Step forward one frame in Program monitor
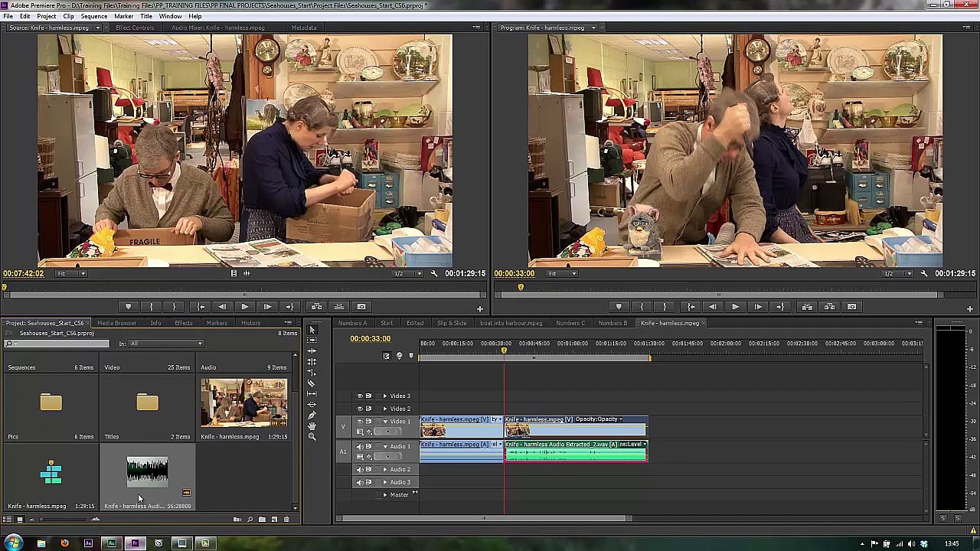Image resolution: width=980 pixels, height=551 pixels. (x=757, y=307)
